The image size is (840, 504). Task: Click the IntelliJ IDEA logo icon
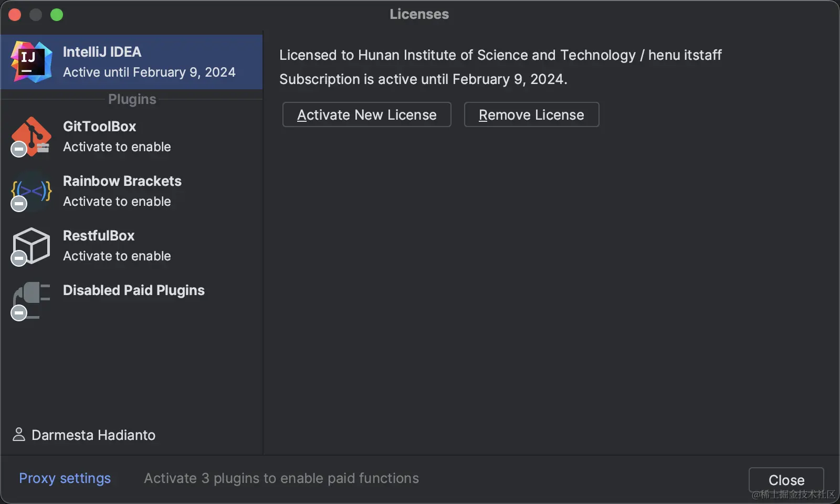tap(31, 62)
